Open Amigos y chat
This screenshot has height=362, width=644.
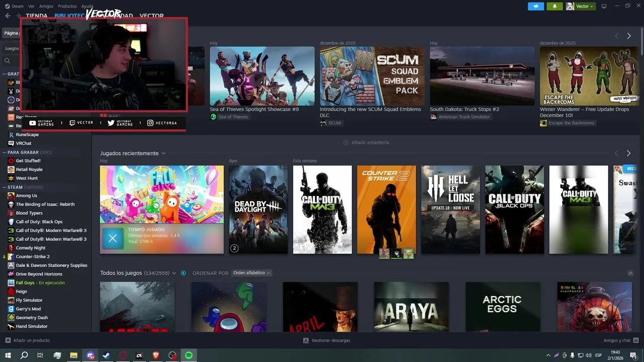click(x=617, y=340)
